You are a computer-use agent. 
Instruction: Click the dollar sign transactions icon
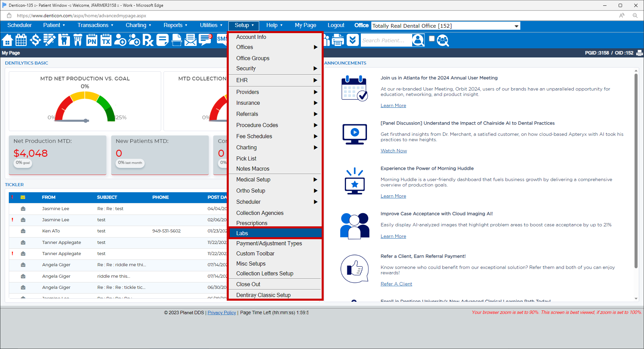tap(35, 40)
